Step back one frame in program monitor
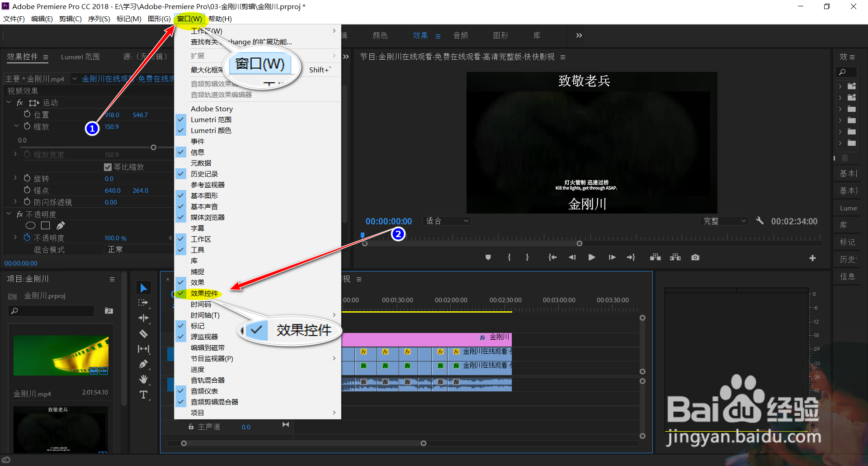The width and height of the screenshot is (868, 466). point(572,257)
